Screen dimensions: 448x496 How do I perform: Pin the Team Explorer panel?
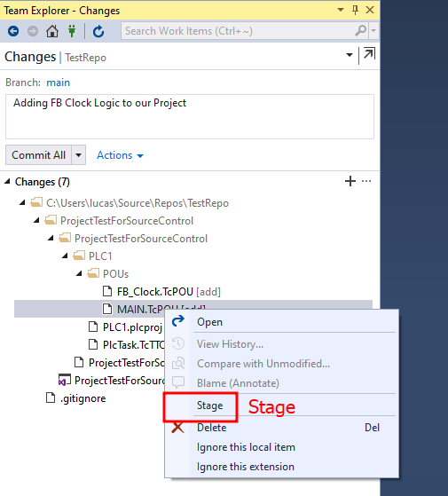pos(355,10)
